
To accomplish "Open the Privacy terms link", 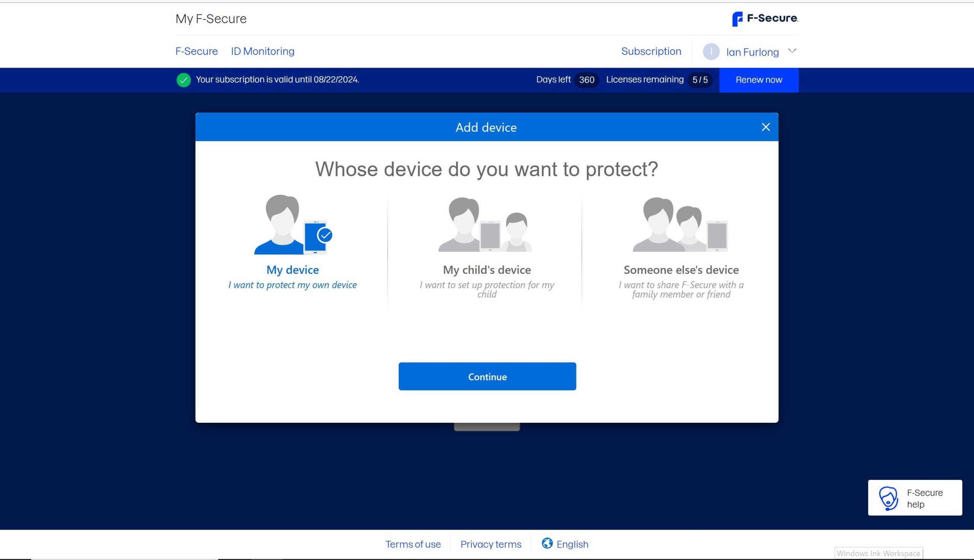I will click(491, 544).
